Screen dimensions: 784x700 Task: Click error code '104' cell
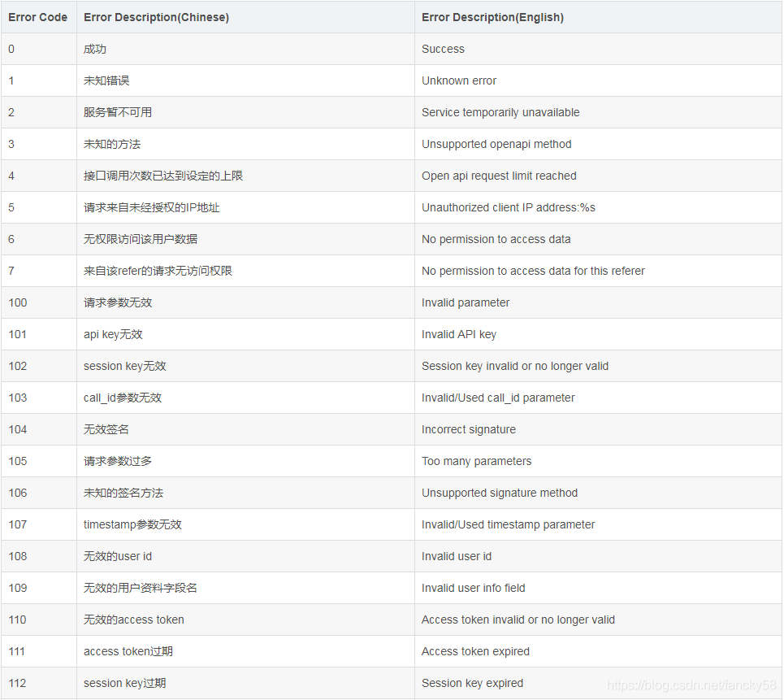point(38,429)
